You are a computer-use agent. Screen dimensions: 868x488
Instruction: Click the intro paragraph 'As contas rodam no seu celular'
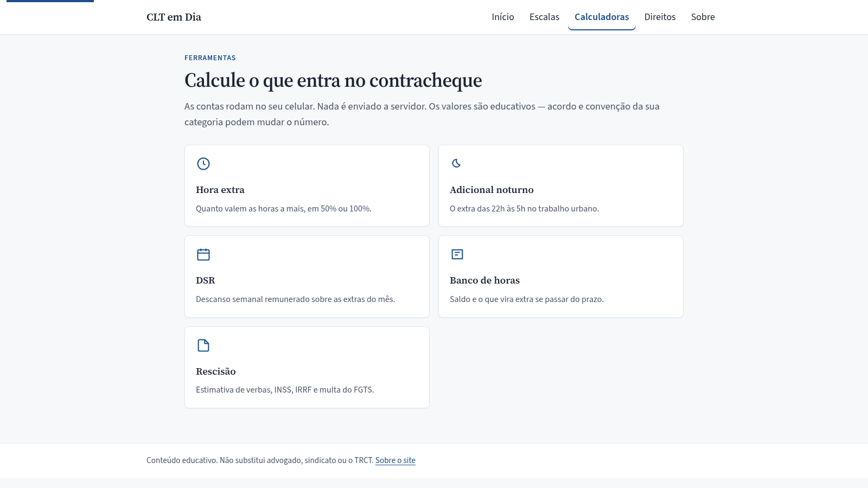pyautogui.click(x=422, y=114)
